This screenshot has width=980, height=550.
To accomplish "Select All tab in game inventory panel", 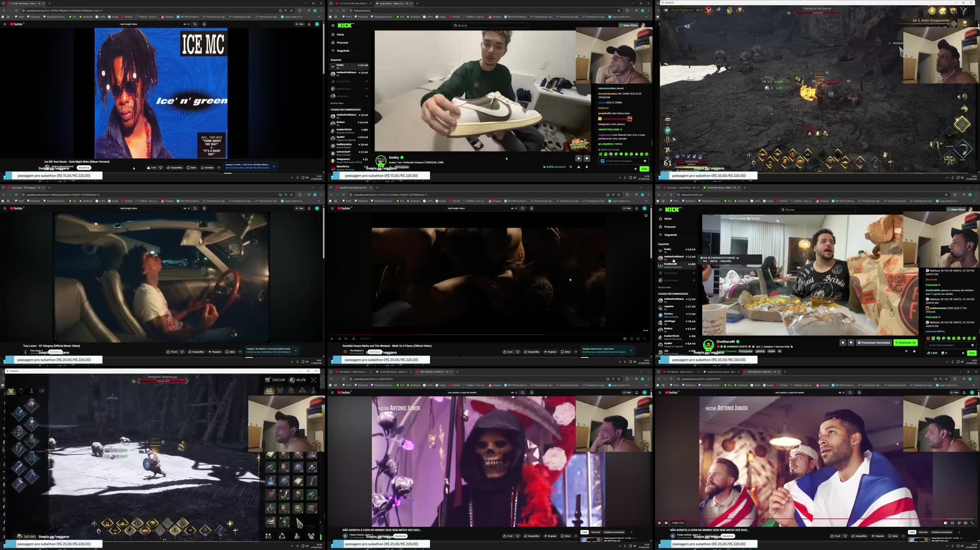I will point(269,390).
